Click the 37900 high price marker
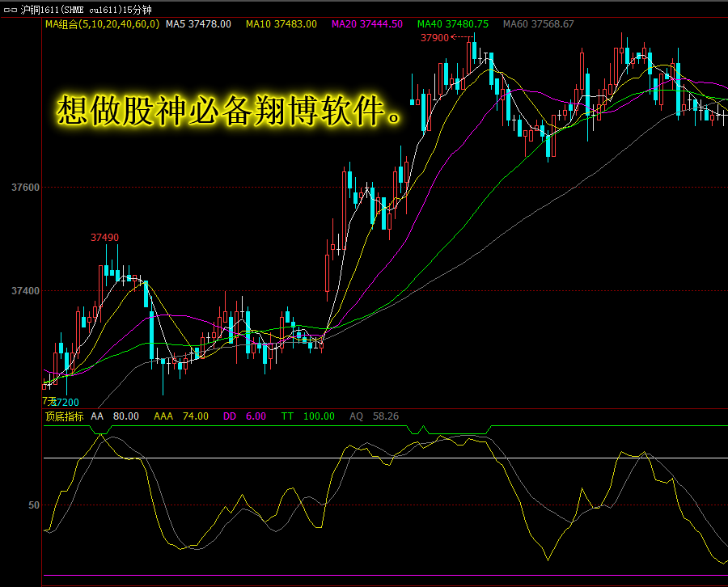 (434, 38)
